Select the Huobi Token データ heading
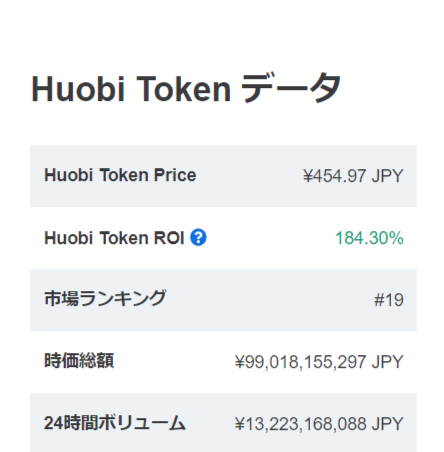This screenshot has width=444, height=452. pos(186,88)
